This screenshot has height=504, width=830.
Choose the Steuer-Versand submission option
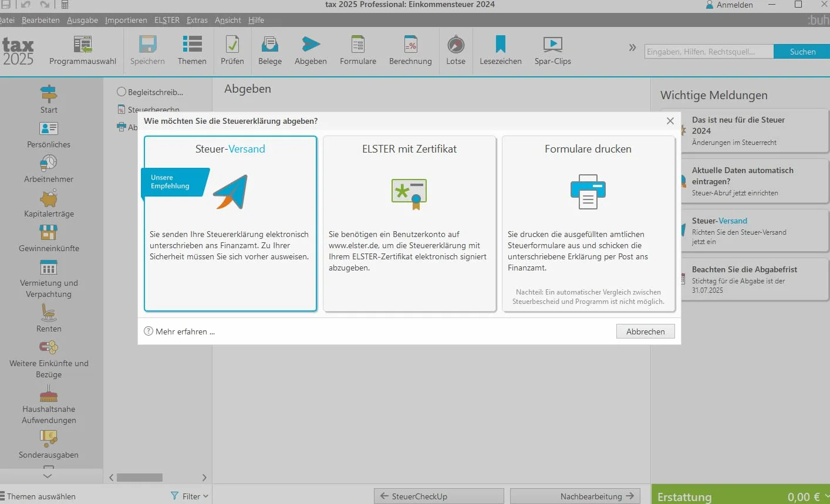pos(231,224)
